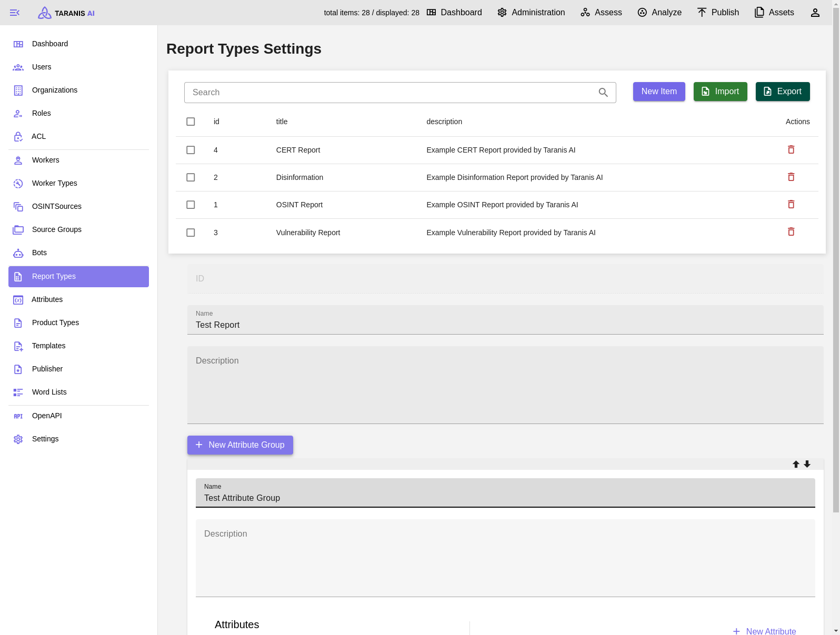Image resolution: width=840 pixels, height=635 pixels.
Task: Move attribute group down with arrow
Action: (x=807, y=464)
